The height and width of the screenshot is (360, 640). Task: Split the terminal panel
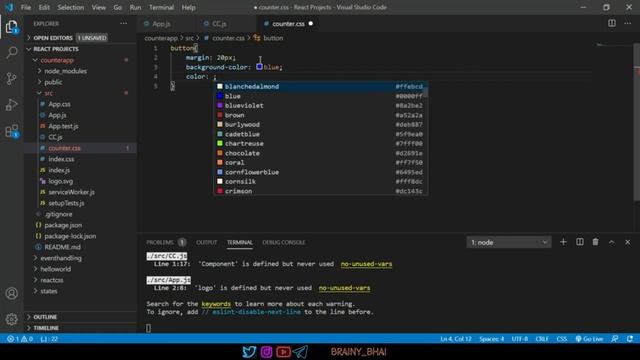pos(580,242)
